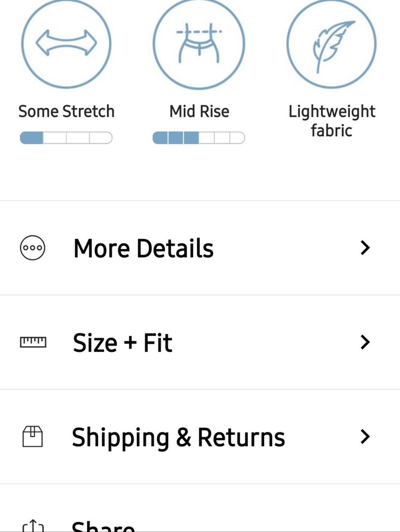The image size is (400, 532).
Task: Click the Share upload icon
Action: point(33,526)
